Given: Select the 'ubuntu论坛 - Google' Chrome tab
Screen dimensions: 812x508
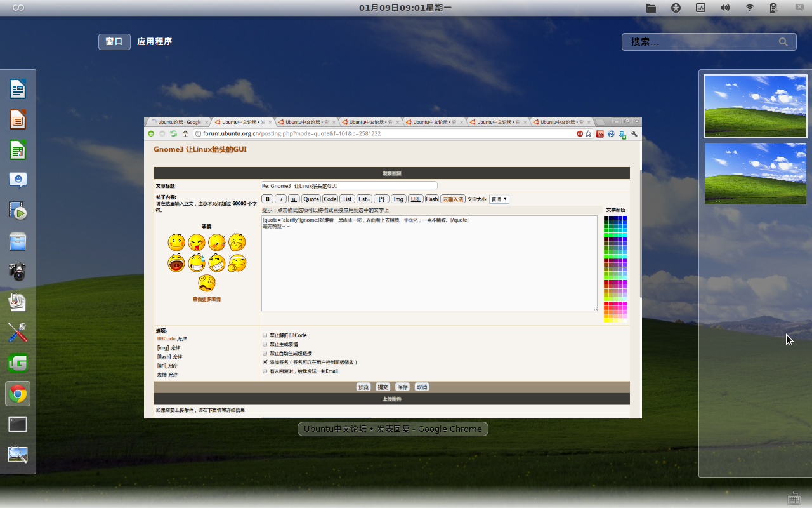Looking at the screenshot, I should pos(178,122).
